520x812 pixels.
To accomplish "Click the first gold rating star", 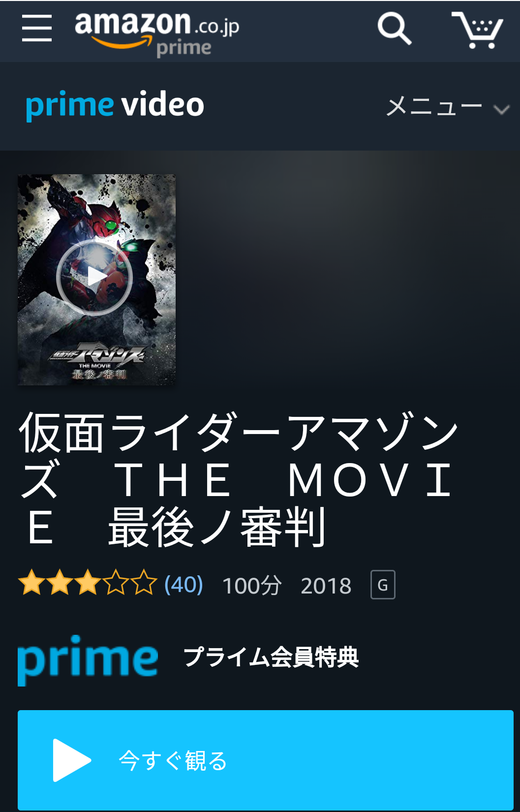I will [x=32, y=583].
